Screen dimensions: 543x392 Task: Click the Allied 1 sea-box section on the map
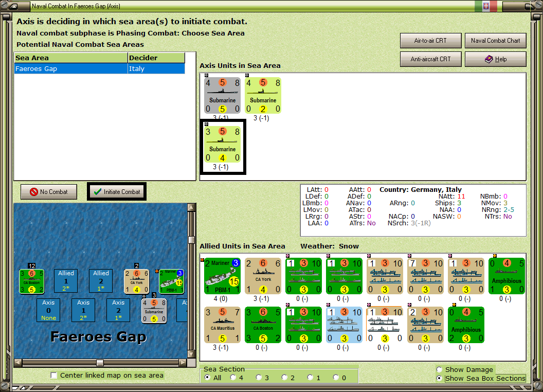point(66,281)
